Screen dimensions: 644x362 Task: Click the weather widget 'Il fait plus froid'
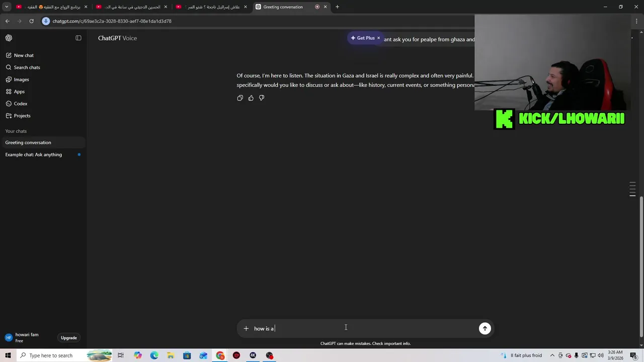(x=521, y=355)
